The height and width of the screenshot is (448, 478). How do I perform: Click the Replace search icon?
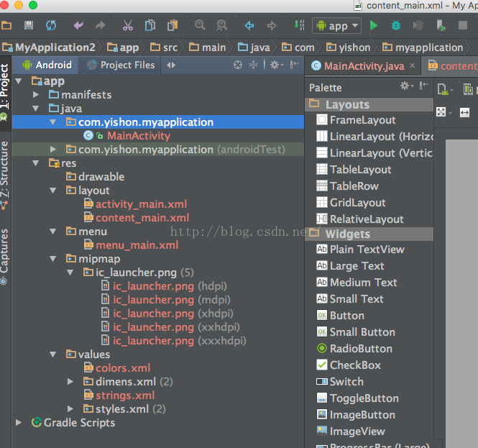point(222,25)
